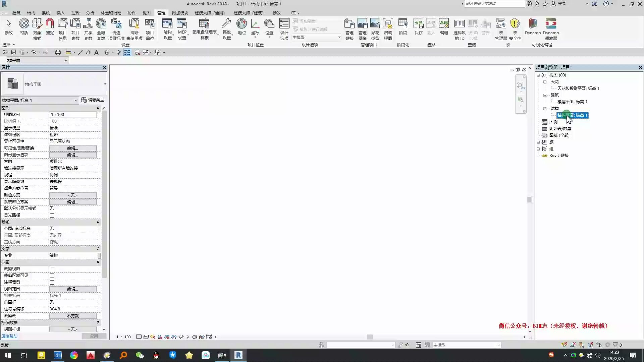
Task: Collapse the Ceiling (天花) tree node
Action: (x=545, y=82)
